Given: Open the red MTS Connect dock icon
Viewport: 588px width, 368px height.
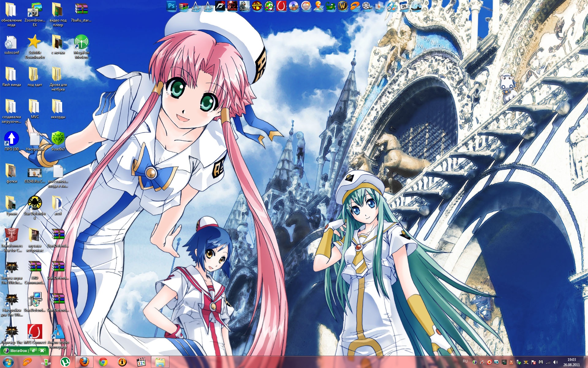Looking at the screenshot, I should (281, 6).
